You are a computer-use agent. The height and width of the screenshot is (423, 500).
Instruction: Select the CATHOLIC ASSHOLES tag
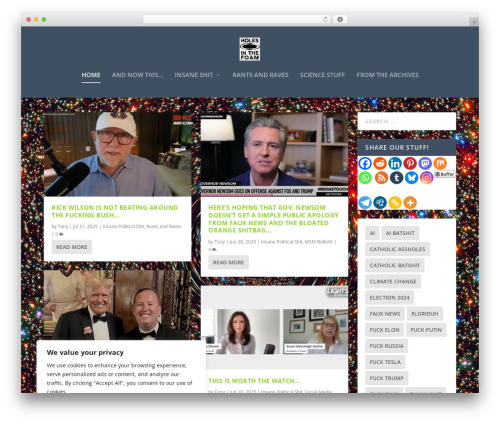tap(397, 249)
